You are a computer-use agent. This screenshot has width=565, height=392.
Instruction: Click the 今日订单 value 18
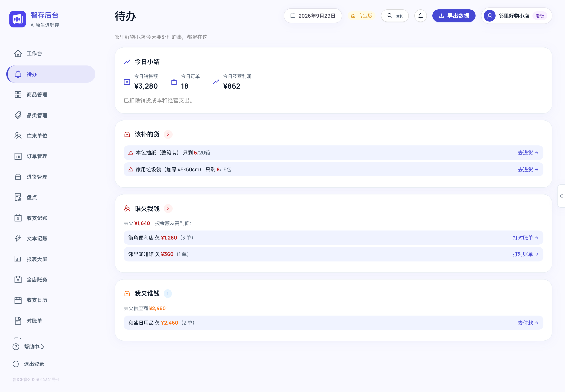(x=185, y=86)
